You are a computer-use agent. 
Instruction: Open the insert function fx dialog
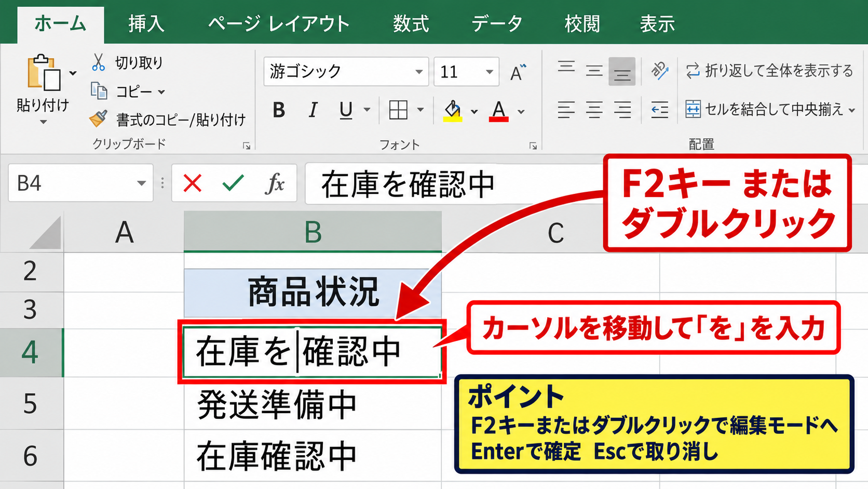coord(275,183)
